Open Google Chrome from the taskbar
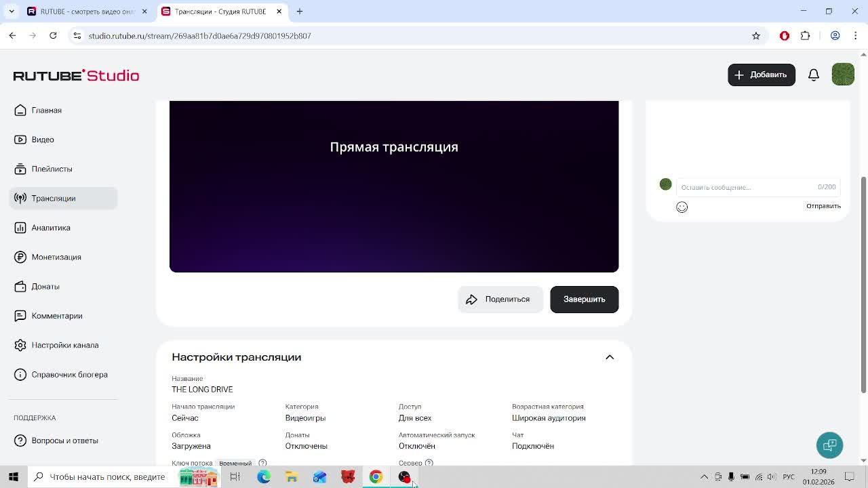 [376, 477]
